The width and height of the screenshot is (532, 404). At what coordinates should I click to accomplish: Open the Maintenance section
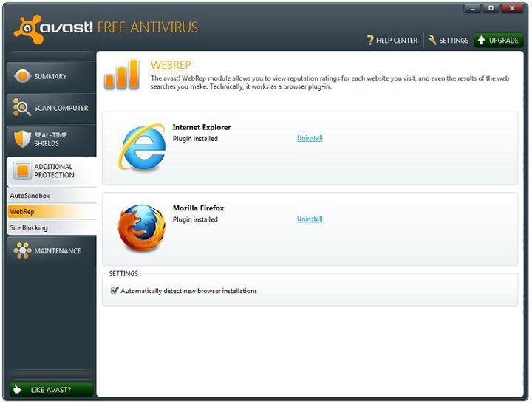51,250
